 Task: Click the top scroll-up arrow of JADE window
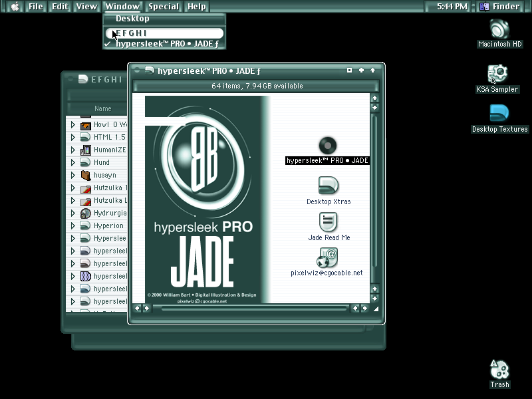[374, 98]
